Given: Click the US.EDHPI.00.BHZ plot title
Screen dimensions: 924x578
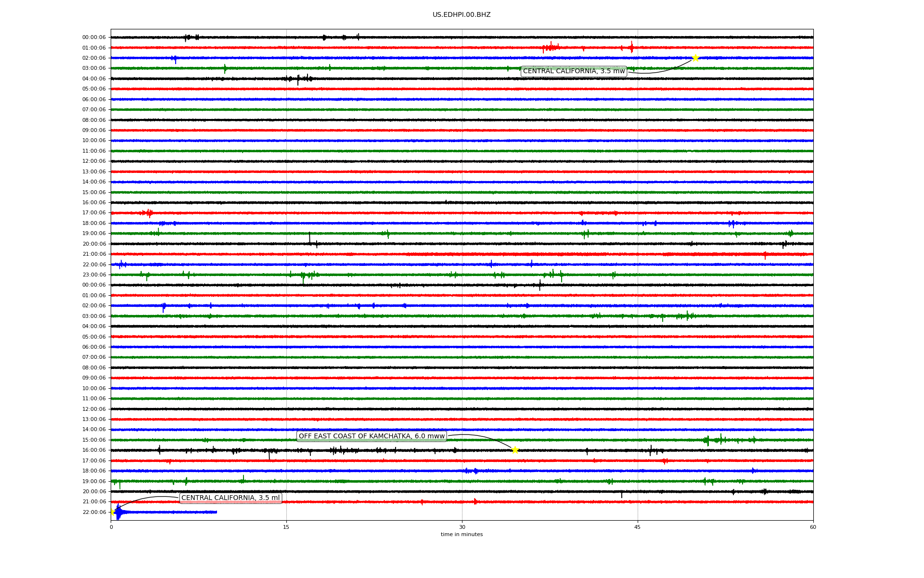Looking at the screenshot, I should pos(462,15).
